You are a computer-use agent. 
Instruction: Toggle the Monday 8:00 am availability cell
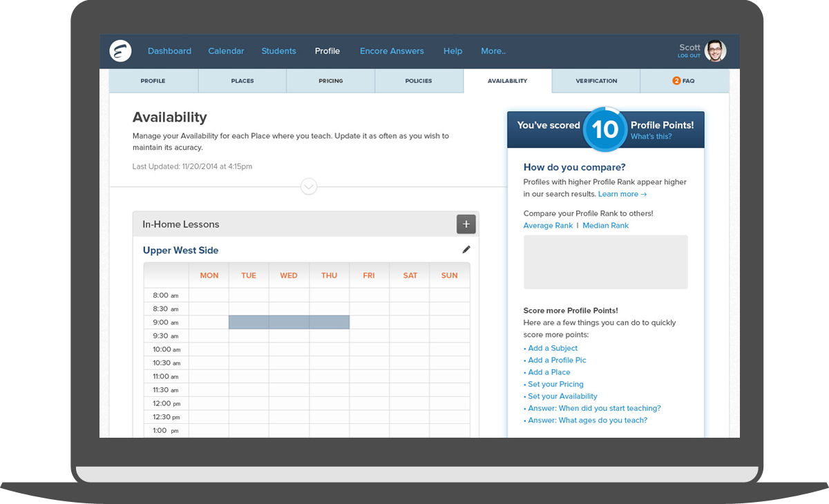coord(209,295)
